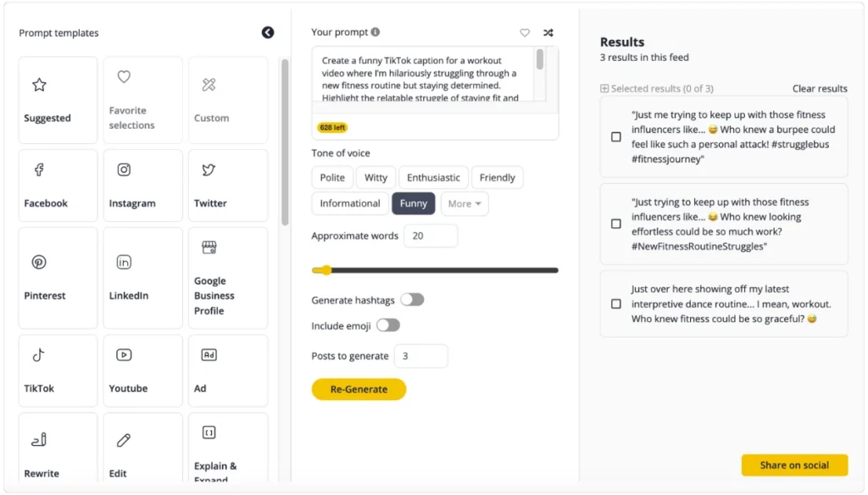Expand the More tone options dropdown
868x495 pixels.
pyautogui.click(x=465, y=203)
